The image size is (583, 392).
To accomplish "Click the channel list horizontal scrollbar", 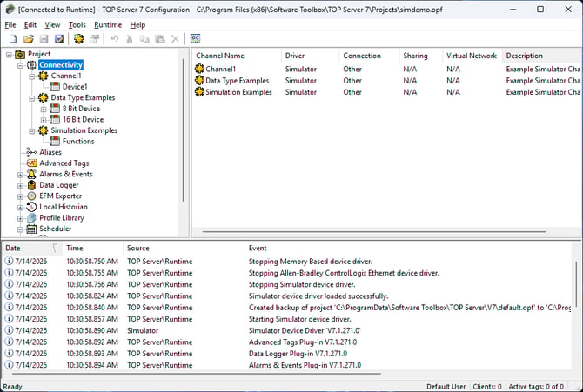I will pyautogui.click(x=374, y=231).
